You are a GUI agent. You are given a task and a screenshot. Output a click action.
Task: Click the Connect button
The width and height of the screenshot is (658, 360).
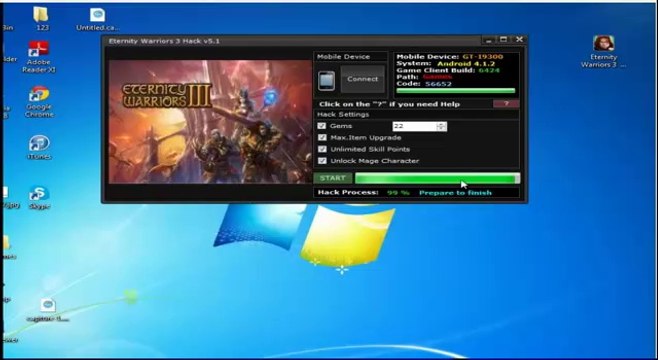pyautogui.click(x=363, y=79)
